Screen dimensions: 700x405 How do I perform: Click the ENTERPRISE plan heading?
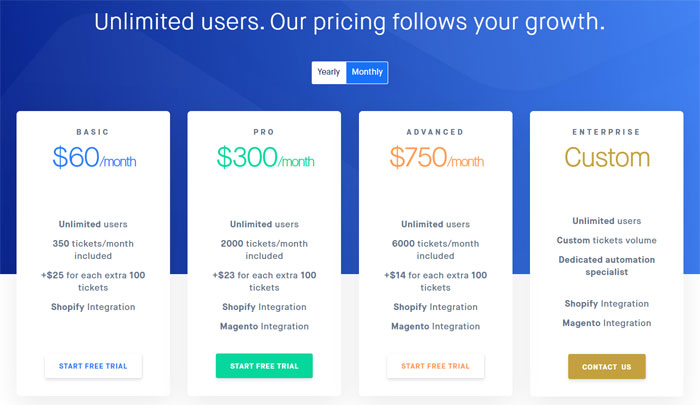pos(607,131)
